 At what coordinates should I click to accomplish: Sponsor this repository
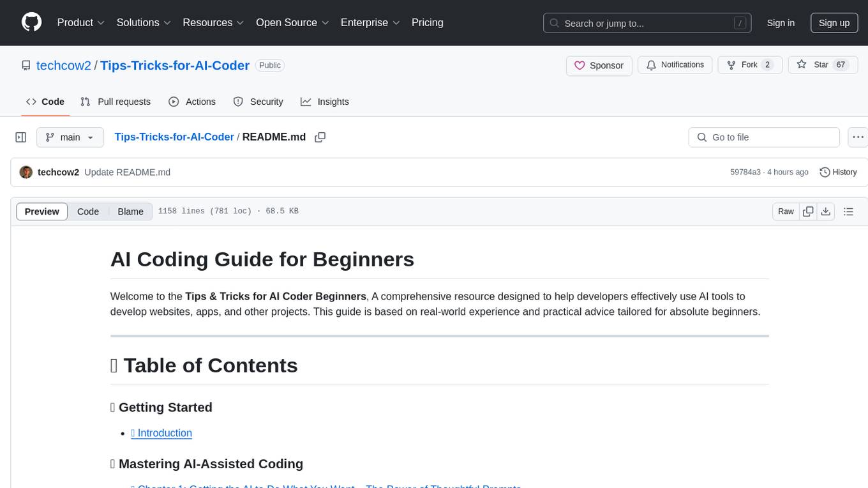click(599, 65)
